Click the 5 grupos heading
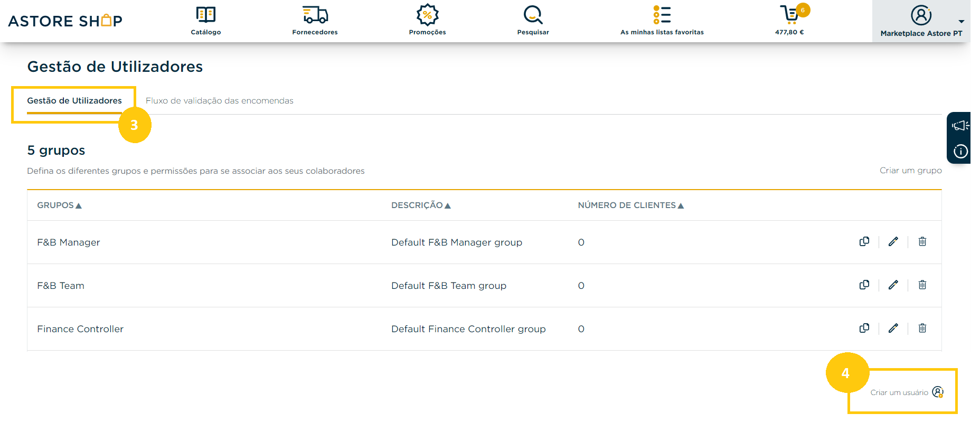The height and width of the screenshot is (432, 980). coord(56,151)
